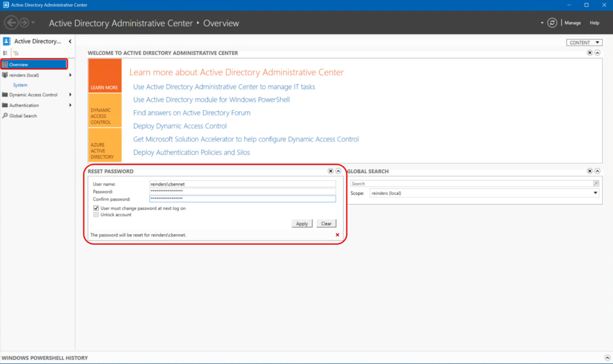Select the LEARN MORE tab
613x364 pixels.
click(x=105, y=76)
